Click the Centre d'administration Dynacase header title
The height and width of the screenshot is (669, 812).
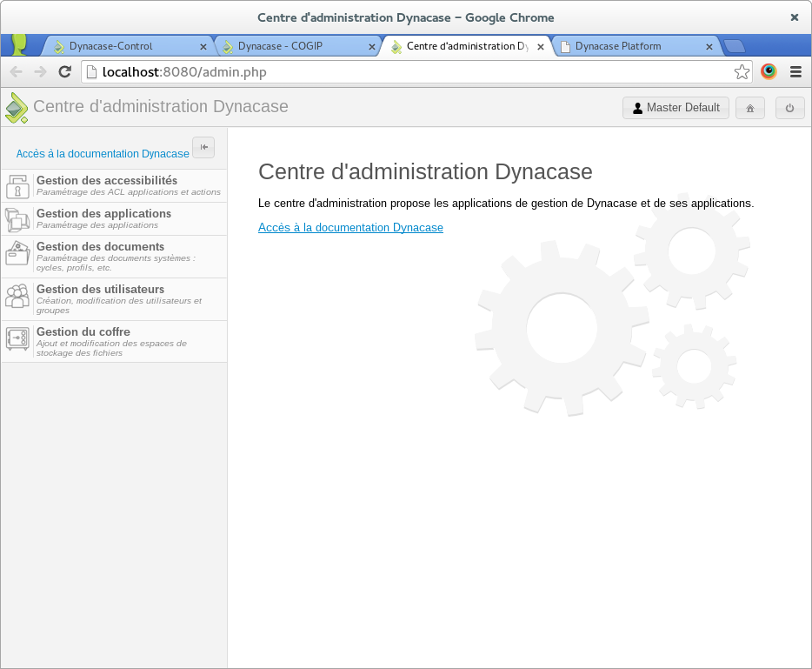(x=161, y=106)
